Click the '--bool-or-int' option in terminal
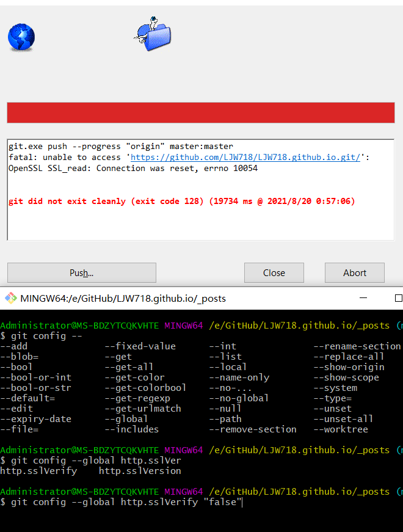The width and height of the screenshot is (403, 532). click(x=35, y=377)
